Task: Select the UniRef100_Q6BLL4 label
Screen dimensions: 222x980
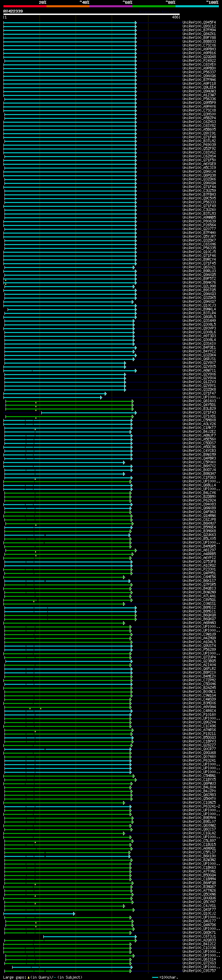Action: 199,485
